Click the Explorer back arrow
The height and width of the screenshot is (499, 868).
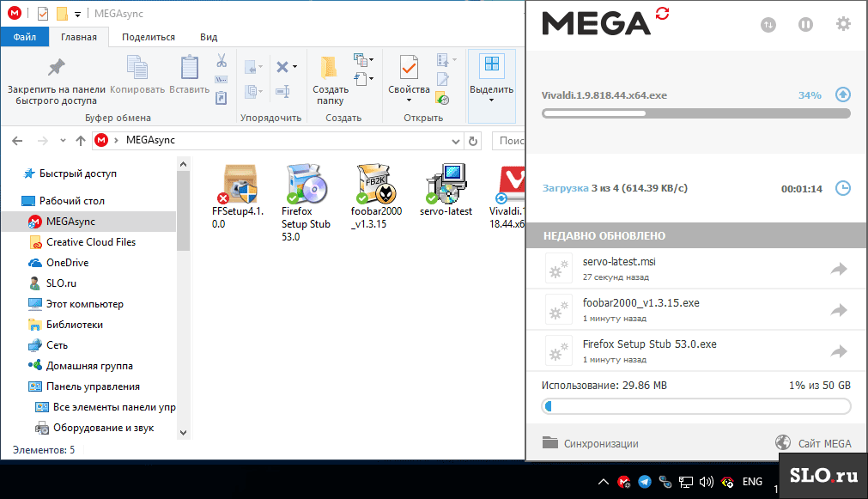click(17, 141)
